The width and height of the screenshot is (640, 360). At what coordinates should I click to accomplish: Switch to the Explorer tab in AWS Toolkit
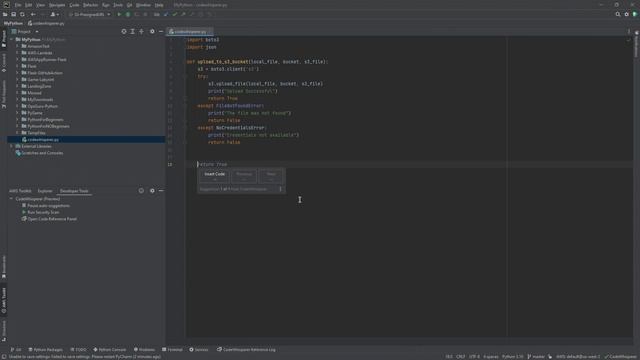tap(45, 191)
